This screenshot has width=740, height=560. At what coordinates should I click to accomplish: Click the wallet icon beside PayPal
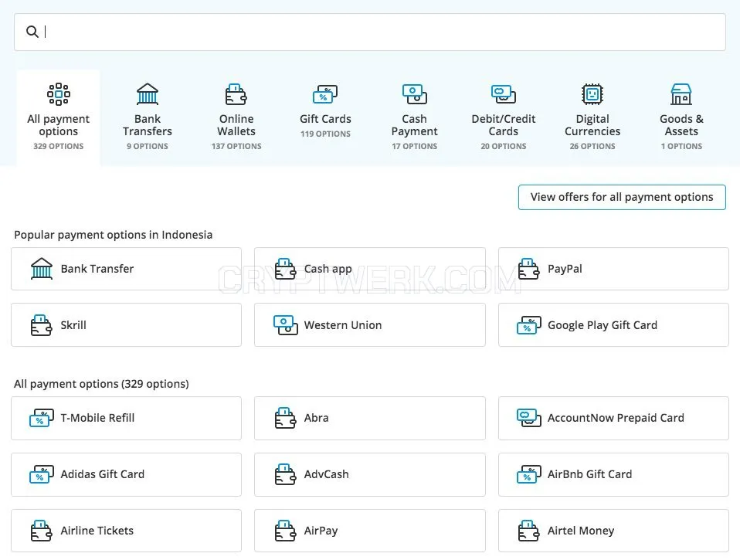point(528,269)
